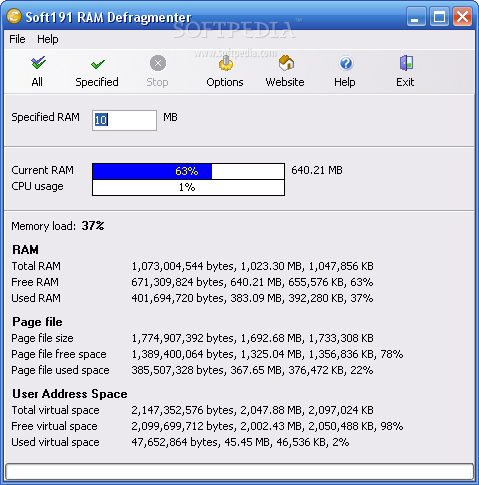
Task: Open the File menu
Action: pos(17,39)
